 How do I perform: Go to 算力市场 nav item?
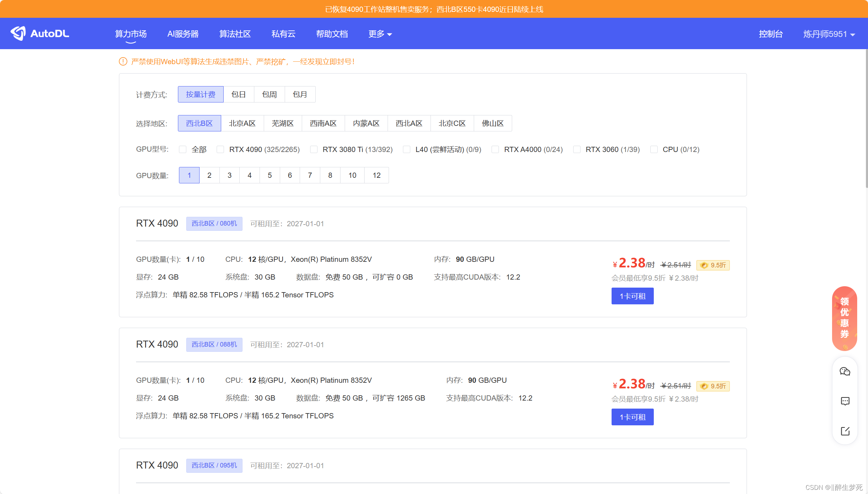(131, 34)
